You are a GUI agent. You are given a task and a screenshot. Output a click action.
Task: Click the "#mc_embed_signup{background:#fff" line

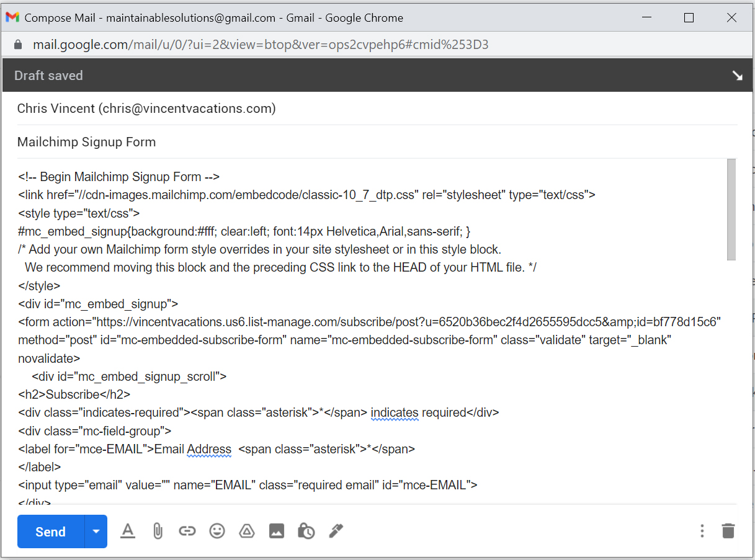tap(244, 231)
